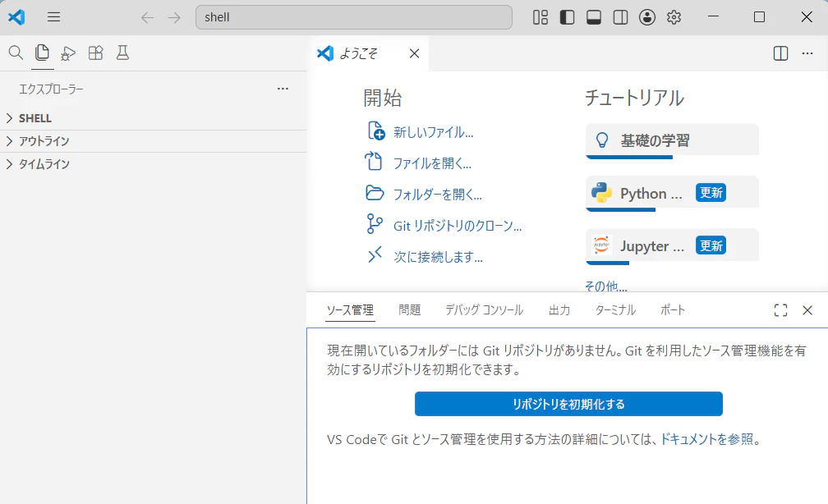Image resolution: width=828 pixels, height=504 pixels.
Task: Click the lightbulb icon on 基礎の学習
Action: pos(602,140)
